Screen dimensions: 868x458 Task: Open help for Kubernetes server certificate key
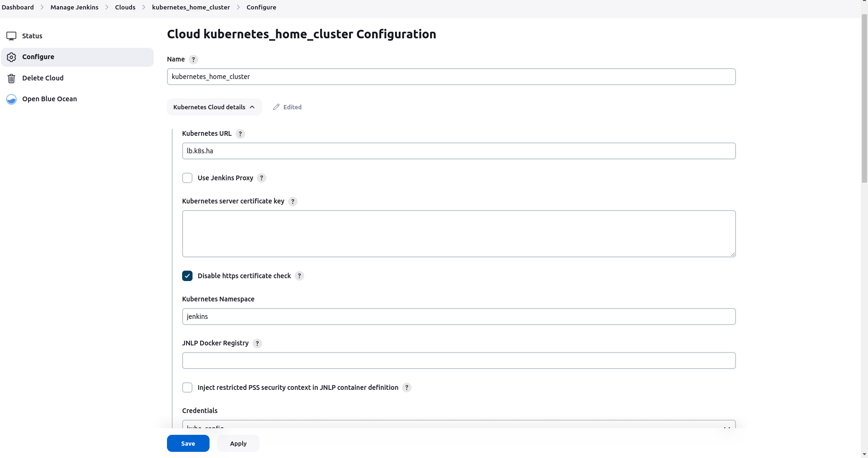pos(293,202)
